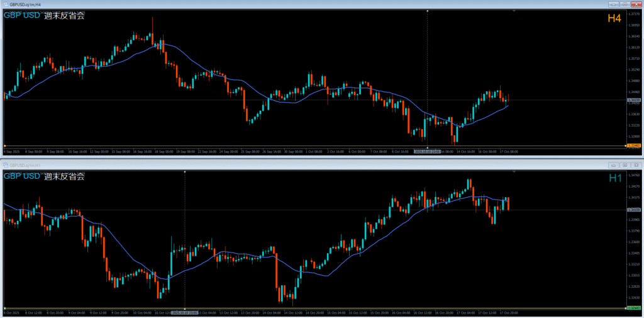The height and width of the screenshot is (318, 644).
Task: Minimize the H4 chart window
Action: (x=614, y=4)
